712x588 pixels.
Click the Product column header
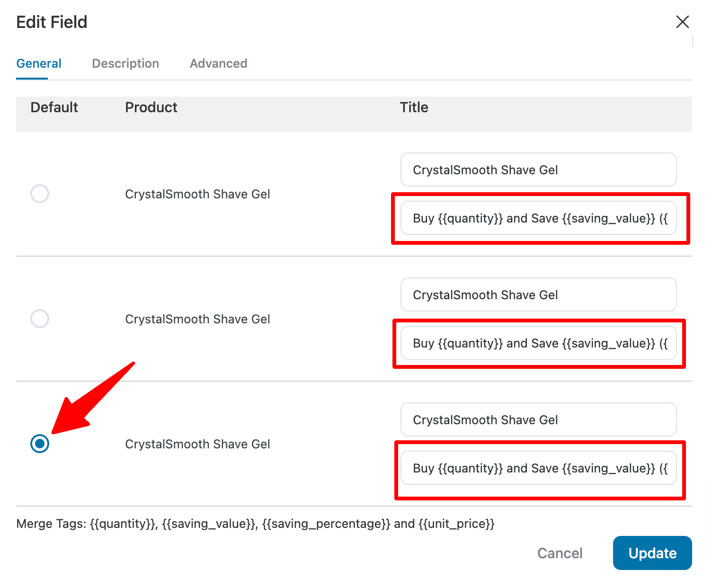click(x=151, y=107)
